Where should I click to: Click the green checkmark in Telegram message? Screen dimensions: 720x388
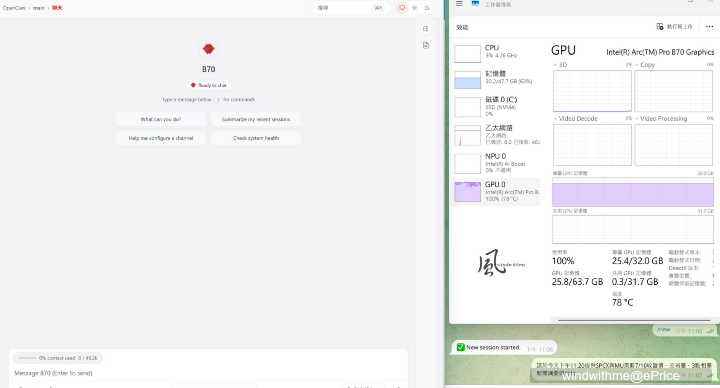click(461, 348)
